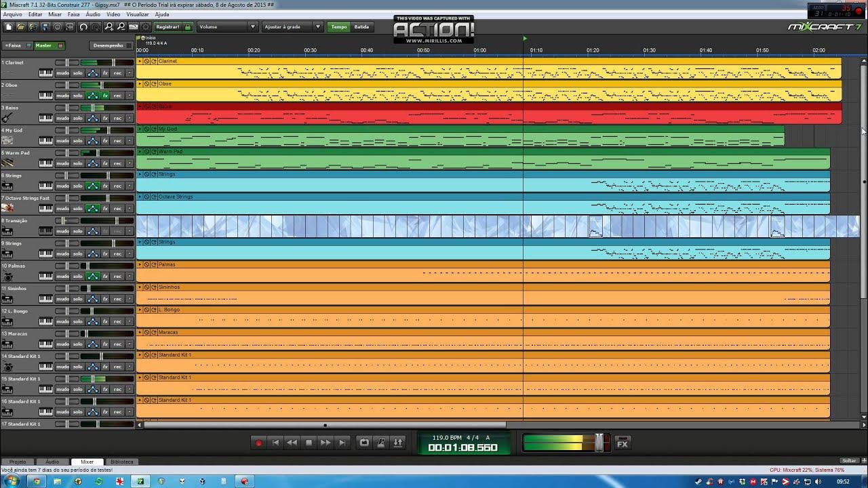The width and height of the screenshot is (868, 488).
Task: Adjust the master volume slider
Action: 599,443
